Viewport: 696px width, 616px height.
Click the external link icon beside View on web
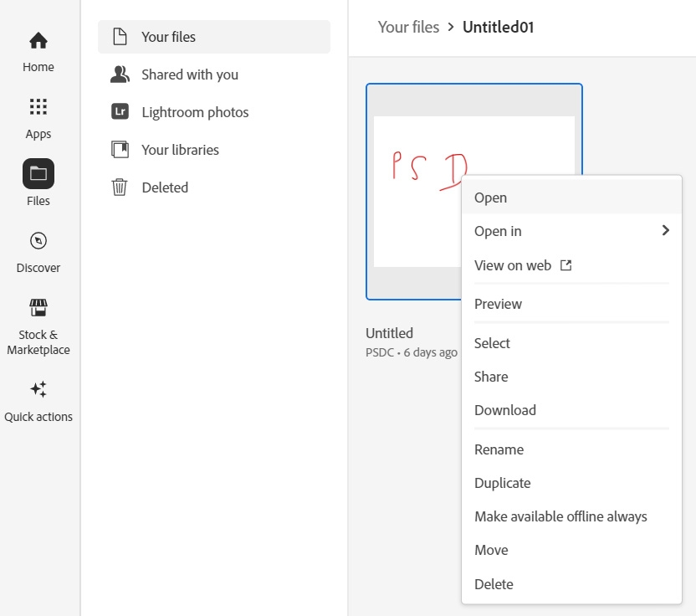click(x=565, y=265)
